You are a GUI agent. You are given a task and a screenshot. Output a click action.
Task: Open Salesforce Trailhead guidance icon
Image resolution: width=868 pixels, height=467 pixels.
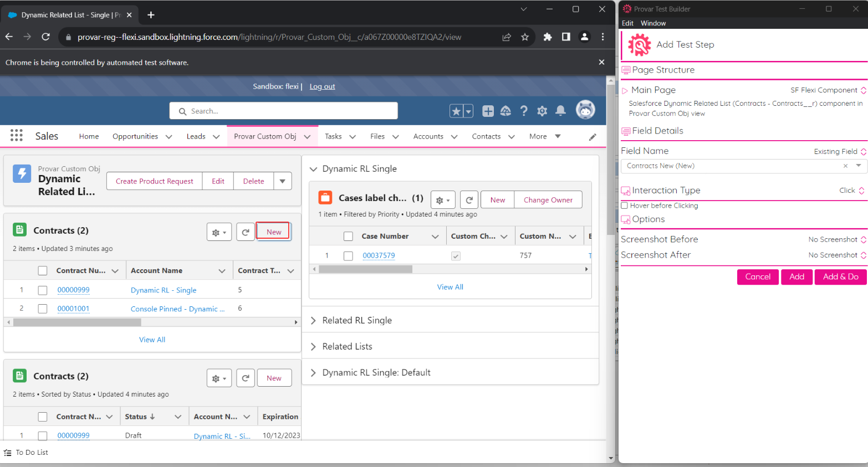tap(506, 111)
